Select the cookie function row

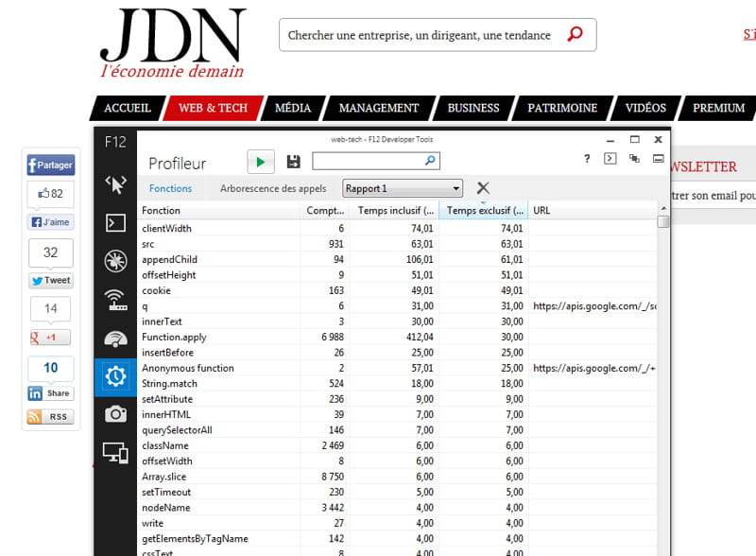tap(397, 290)
